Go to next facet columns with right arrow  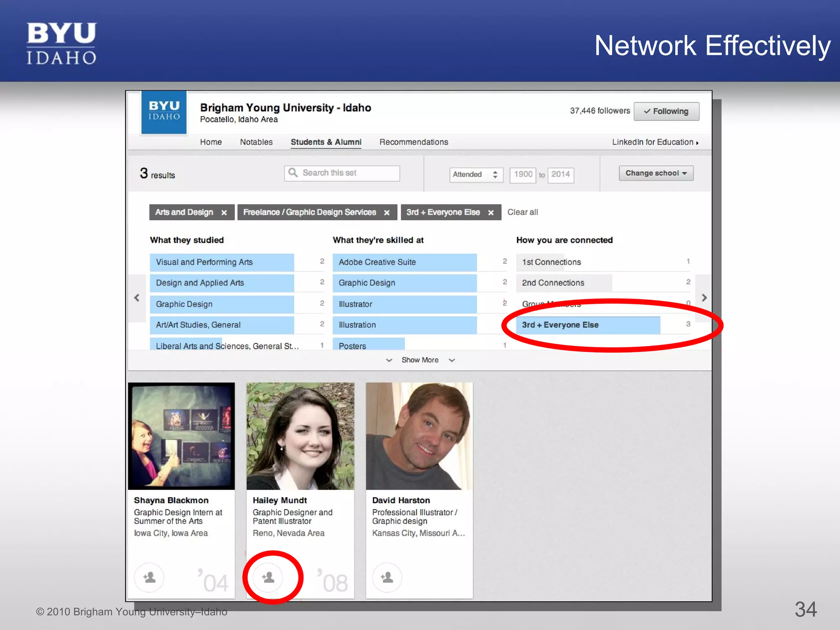704,298
